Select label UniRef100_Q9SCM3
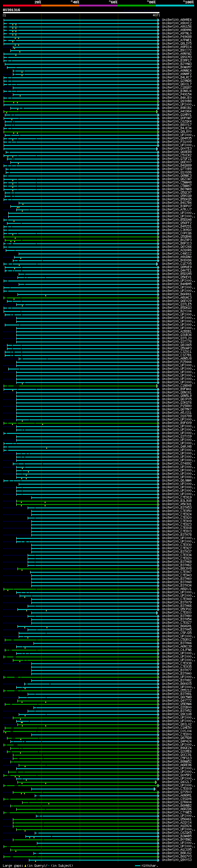The image size is (197, 868). tap(177, 57)
